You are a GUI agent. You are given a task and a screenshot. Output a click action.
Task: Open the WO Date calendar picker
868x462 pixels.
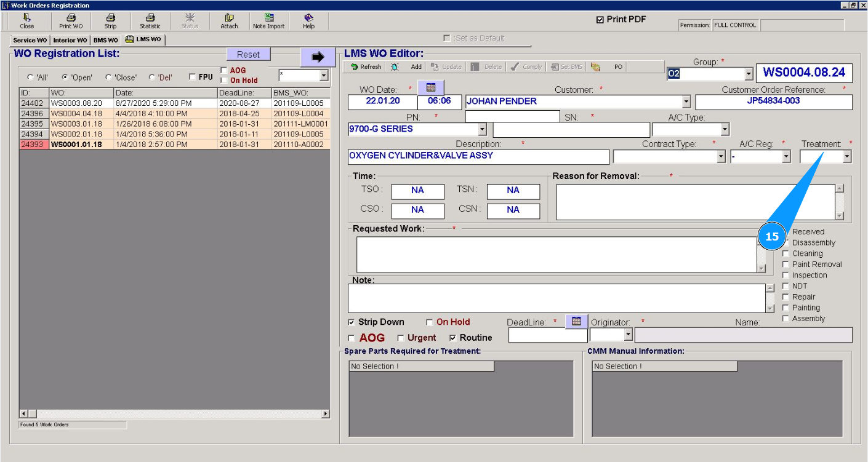(431, 88)
